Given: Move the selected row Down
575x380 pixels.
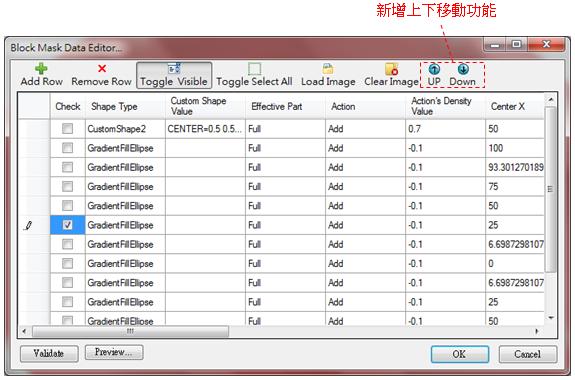Looking at the screenshot, I should pyautogui.click(x=462, y=75).
